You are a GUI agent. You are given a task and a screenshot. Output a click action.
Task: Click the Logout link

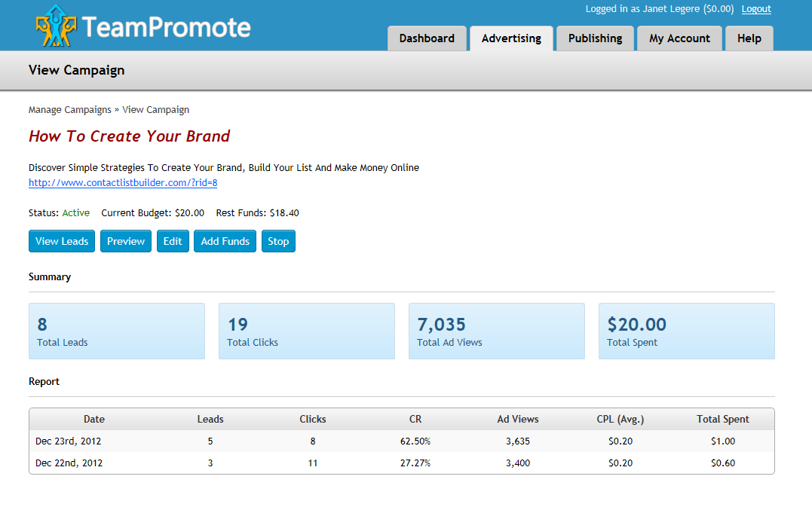(756, 9)
